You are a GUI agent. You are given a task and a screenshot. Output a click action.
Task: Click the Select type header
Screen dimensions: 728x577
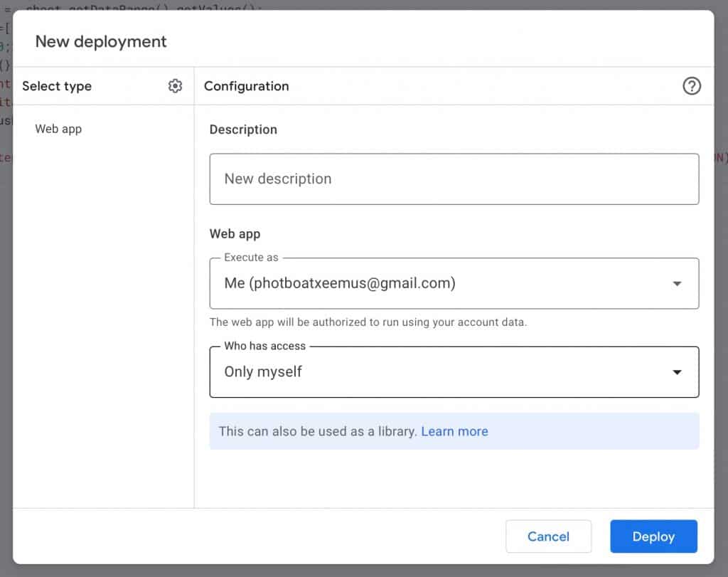57,86
